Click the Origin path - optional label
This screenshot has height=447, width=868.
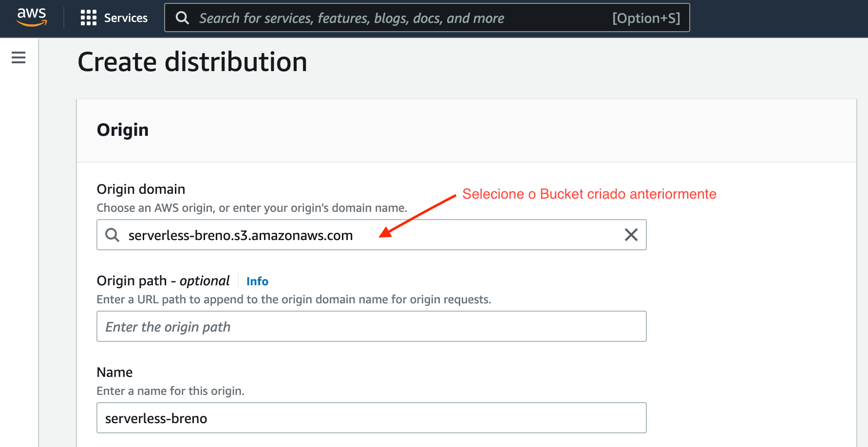click(163, 281)
